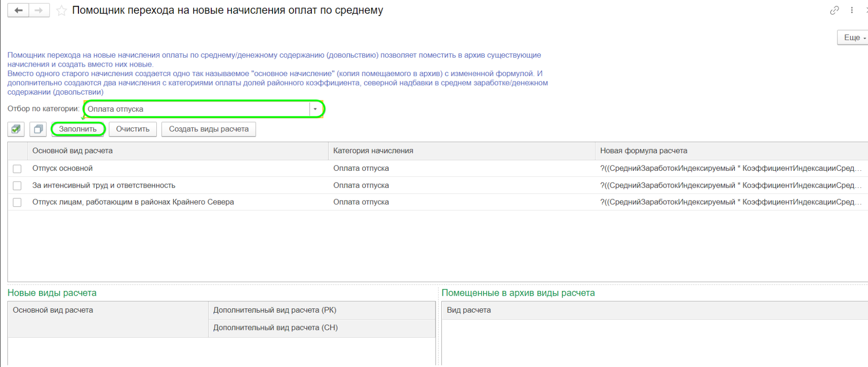Open the Еще menu
Viewport: 868px width, 367px height.
click(854, 37)
